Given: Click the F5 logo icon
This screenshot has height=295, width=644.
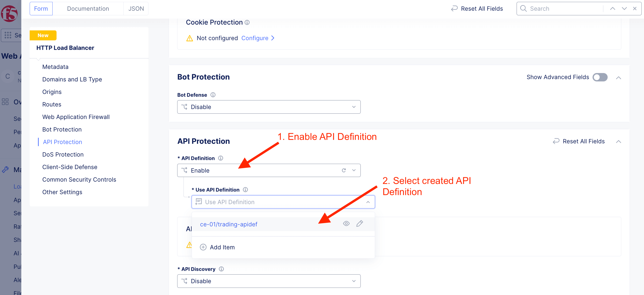Looking at the screenshot, I should coord(9,13).
